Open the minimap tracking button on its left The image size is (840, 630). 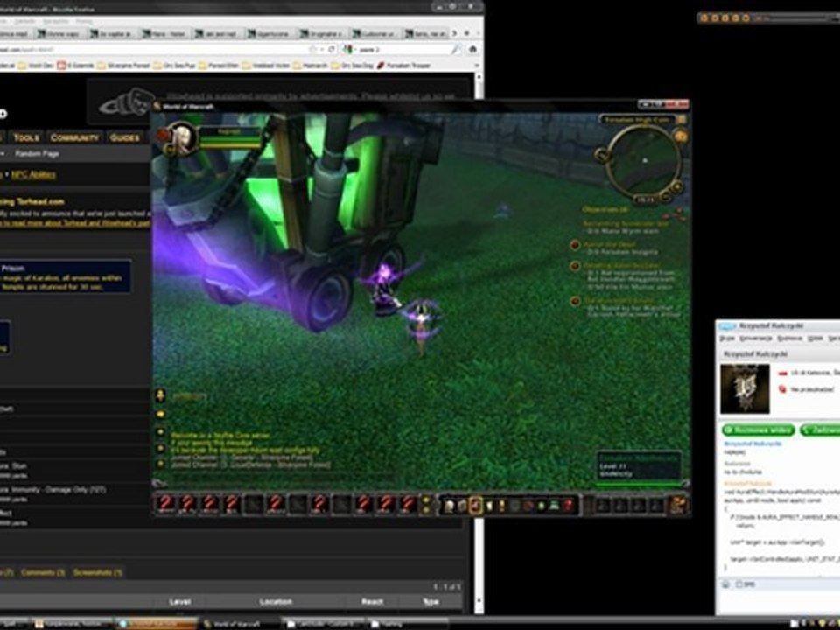point(601,156)
